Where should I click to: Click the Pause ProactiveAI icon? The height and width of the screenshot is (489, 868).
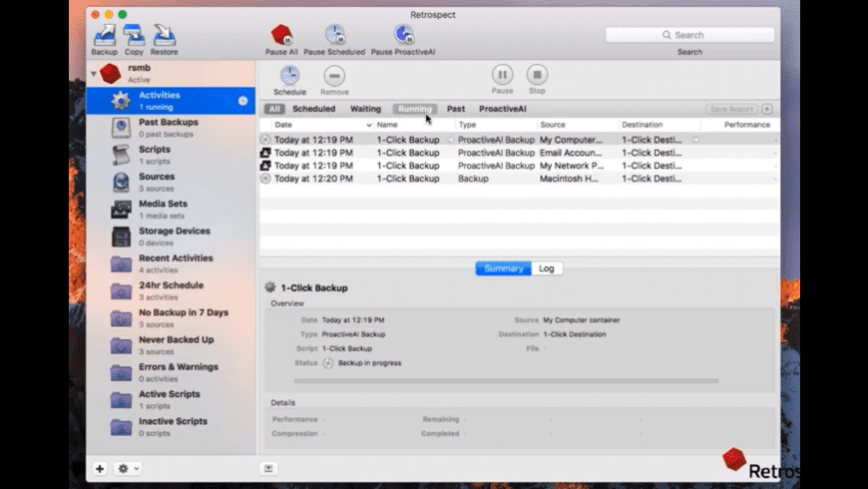(x=403, y=35)
